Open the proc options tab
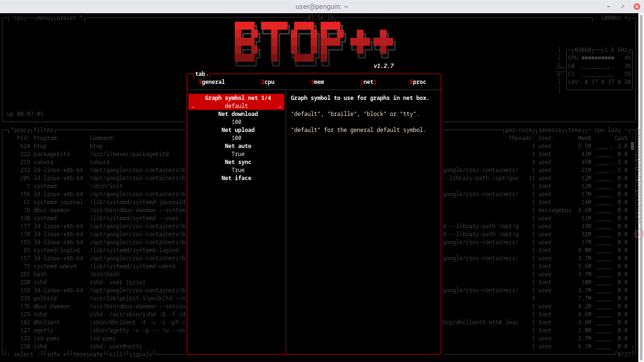Screen dimensions: 644x362 (x=418, y=82)
